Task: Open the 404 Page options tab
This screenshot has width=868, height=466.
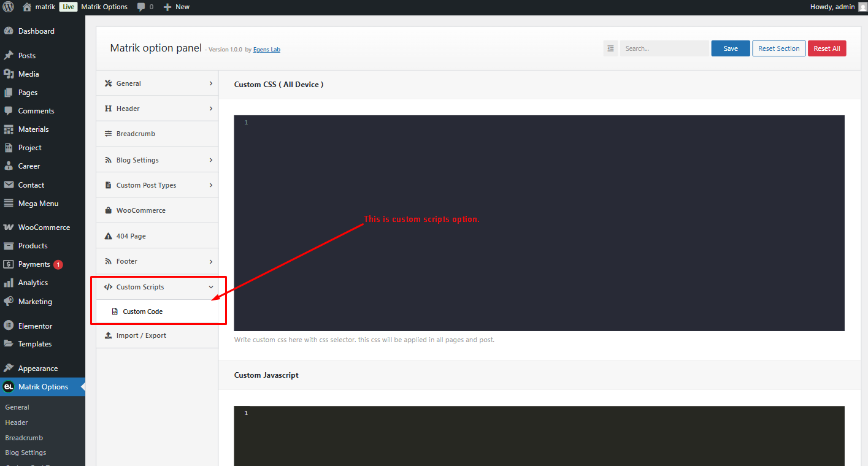Action: (x=157, y=236)
